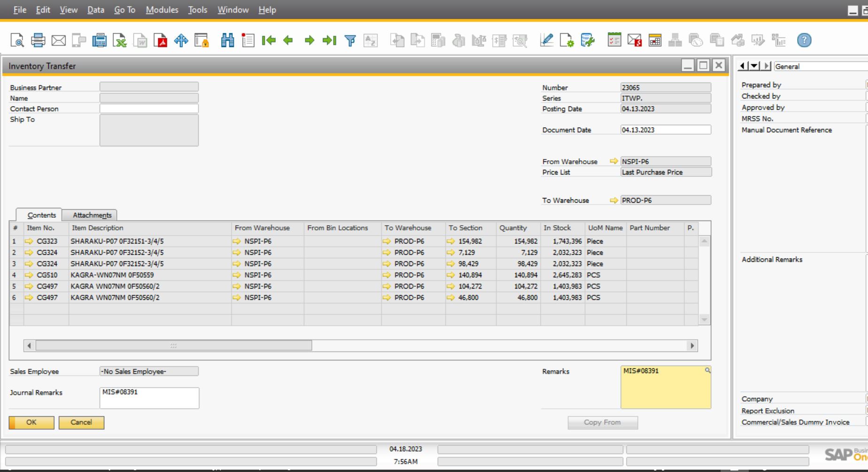The width and height of the screenshot is (868, 472).
Task: Open Query Manager database-wrench icon
Action: pyautogui.click(x=588, y=40)
